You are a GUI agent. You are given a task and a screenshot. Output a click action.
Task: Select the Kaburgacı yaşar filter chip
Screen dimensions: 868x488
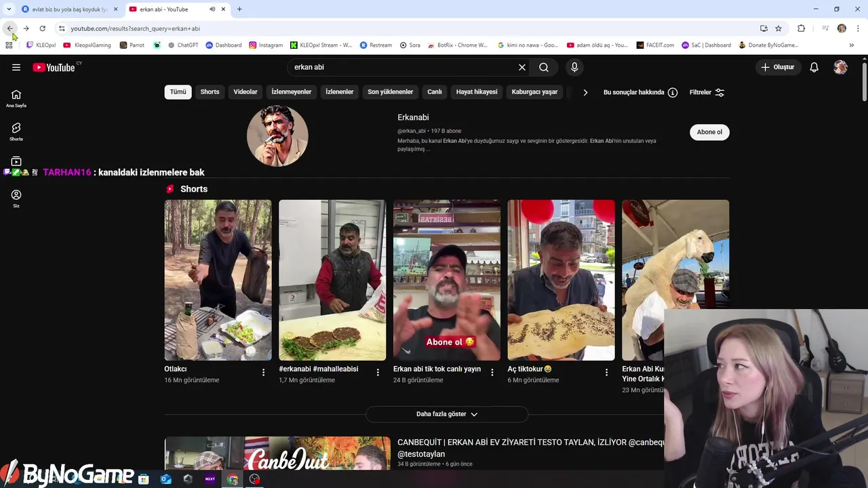click(x=534, y=92)
